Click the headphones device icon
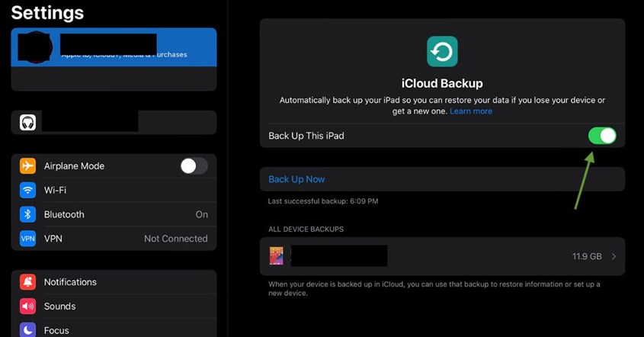The width and height of the screenshot is (644, 337). (28, 123)
